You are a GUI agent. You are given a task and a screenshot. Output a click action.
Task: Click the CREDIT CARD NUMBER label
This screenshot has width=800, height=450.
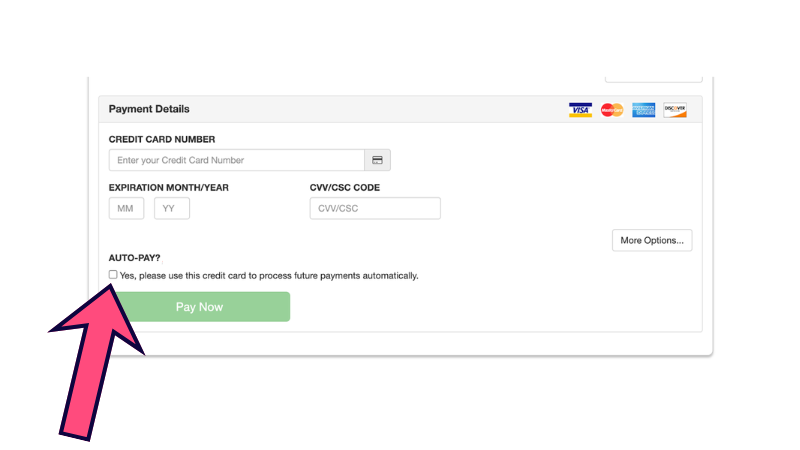tap(162, 140)
